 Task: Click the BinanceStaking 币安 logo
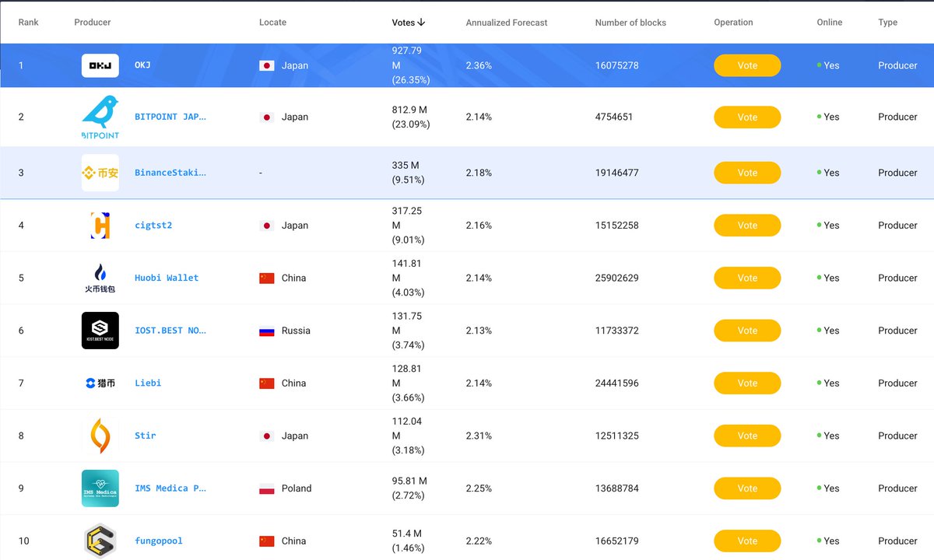(100, 172)
